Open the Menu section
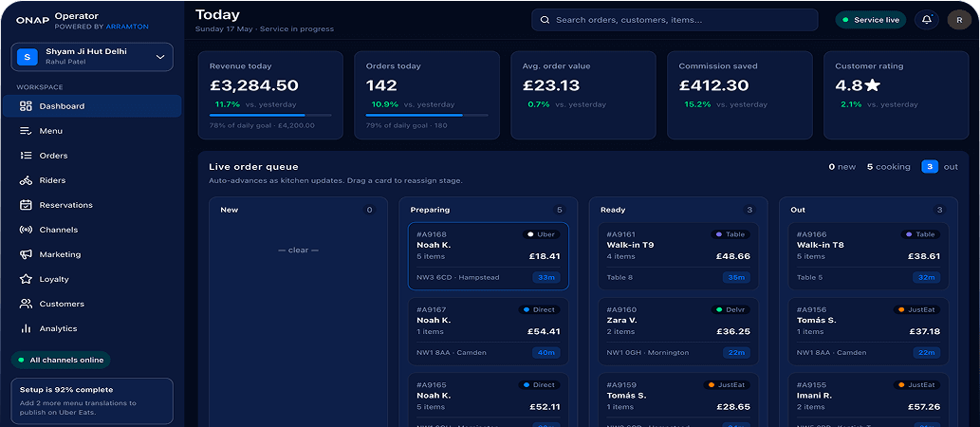 coord(92,131)
